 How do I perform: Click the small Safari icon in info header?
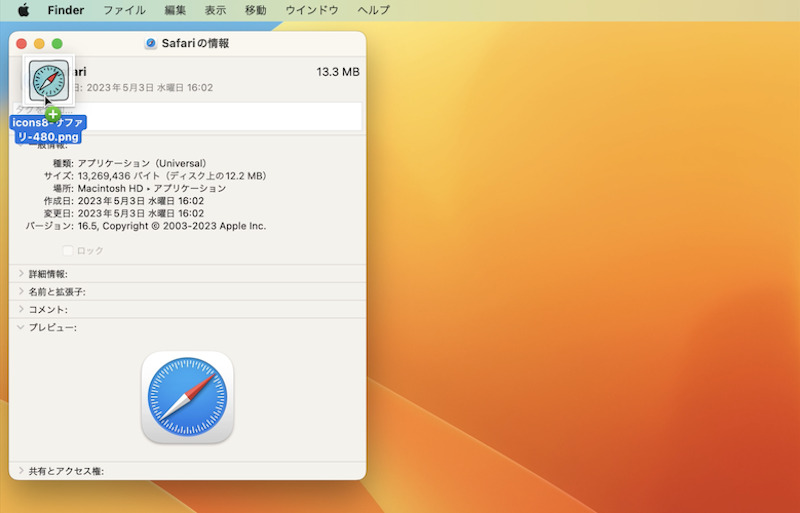48,79
